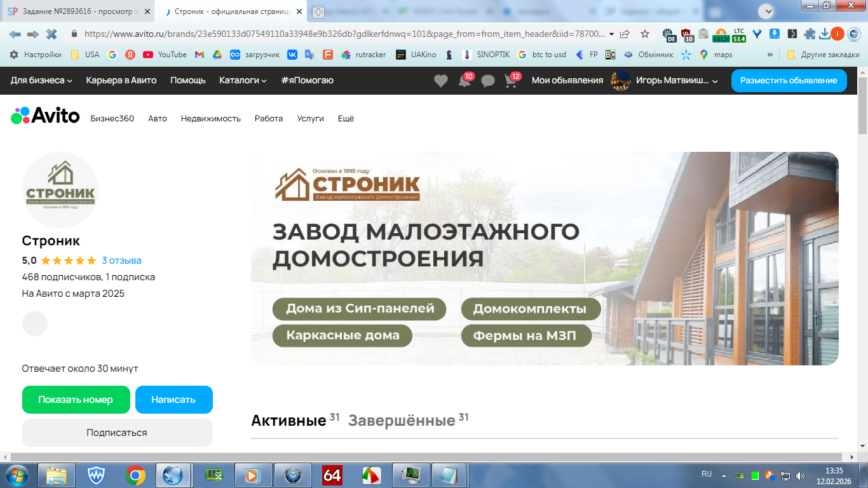Open orange profile avatar in toolbar
Viewport: 868px width, 488px height.
tap(838, 34)
